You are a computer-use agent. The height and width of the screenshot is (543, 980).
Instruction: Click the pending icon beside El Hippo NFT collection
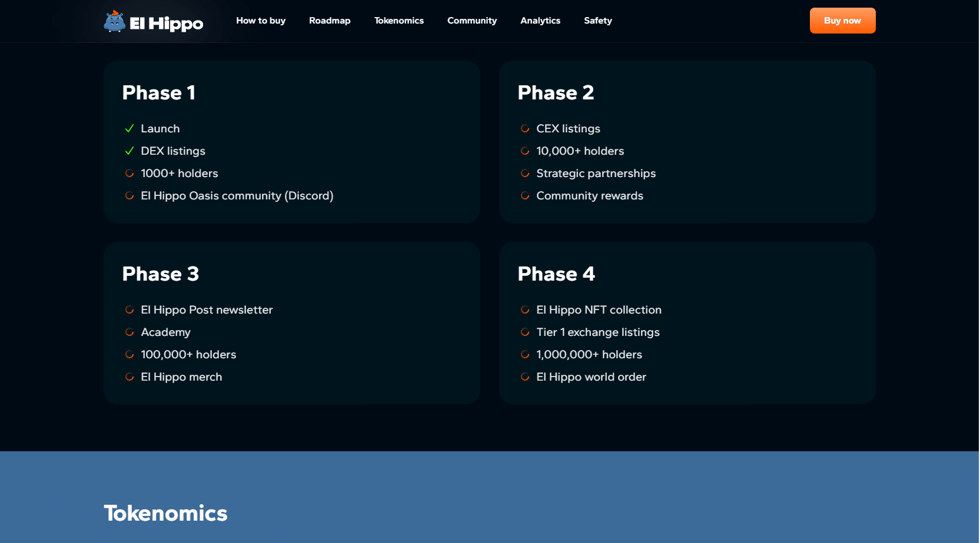tap(525, 309)
